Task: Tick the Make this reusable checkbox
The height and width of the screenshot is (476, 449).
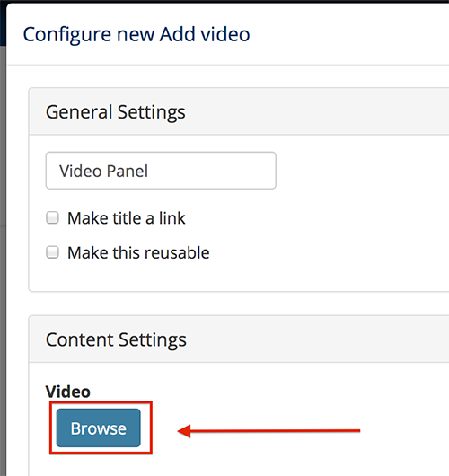Action: (x=52, y=252)
